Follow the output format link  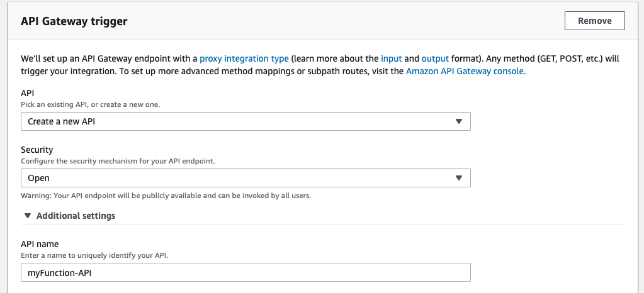pyautogui.click(x=435, y=58)
